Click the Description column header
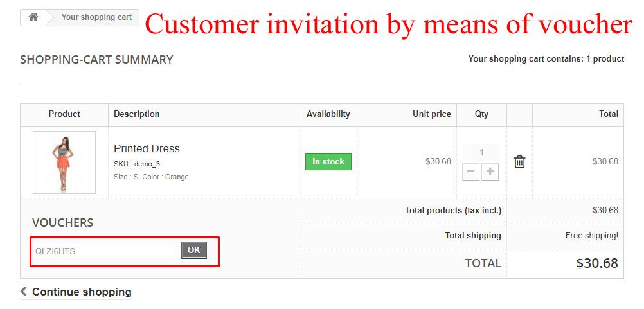644x309 pixels. (137, 114)
